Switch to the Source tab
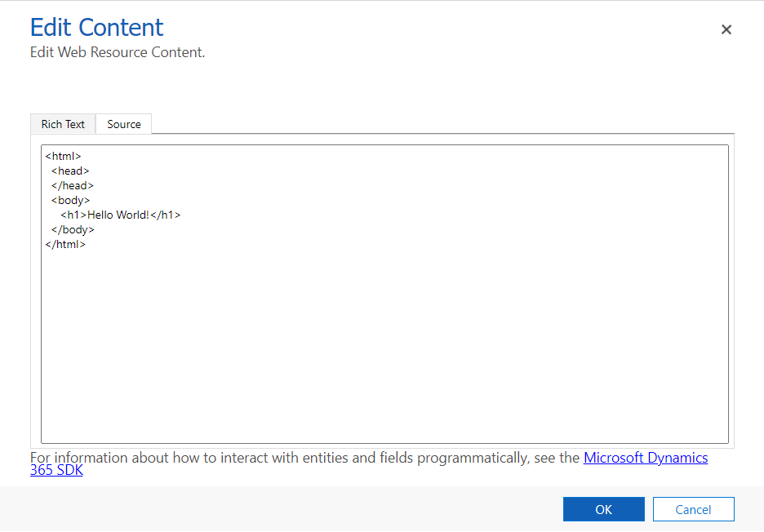Viewport: 764px width, 532px height. (123, 124)
